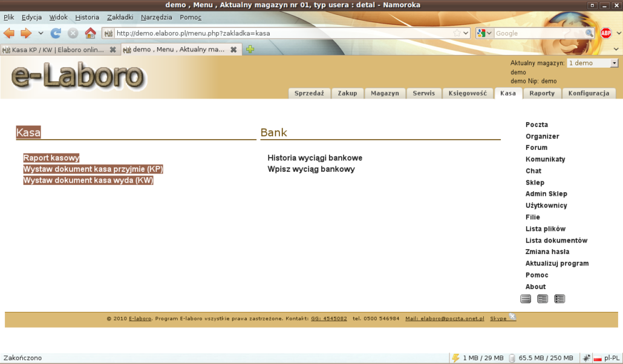Click inside the Google search field

538,33
